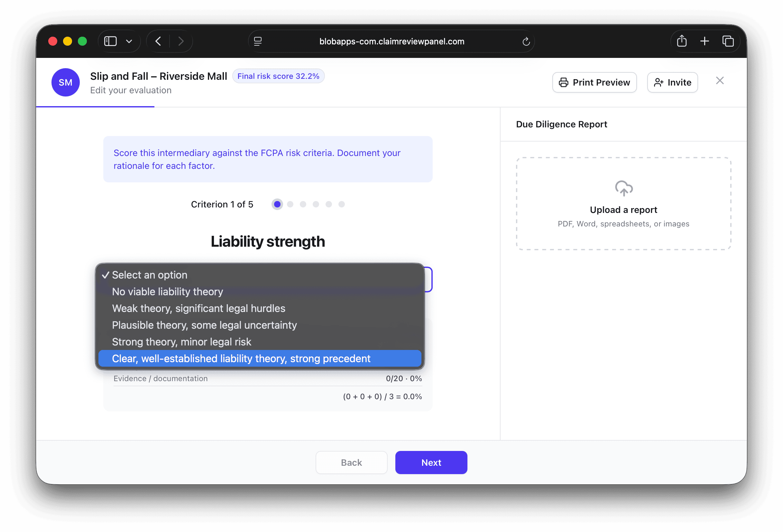
Task: Jump to fourth criterion step dot
Action: [316, 204]
